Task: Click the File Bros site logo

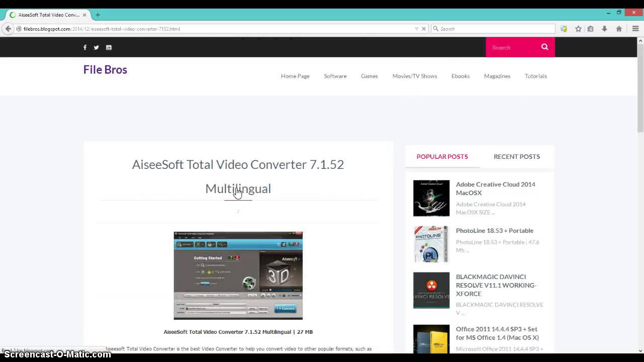Action: coord(105,70)
